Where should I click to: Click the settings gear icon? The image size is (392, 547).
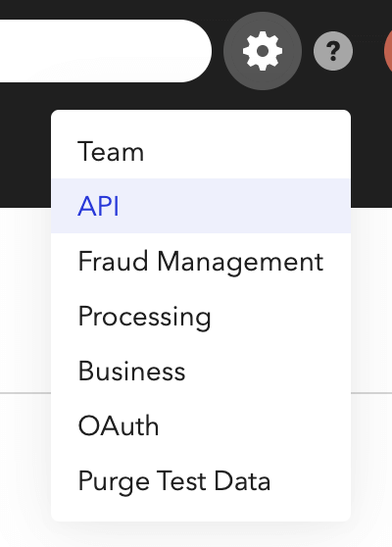(263, 51)
